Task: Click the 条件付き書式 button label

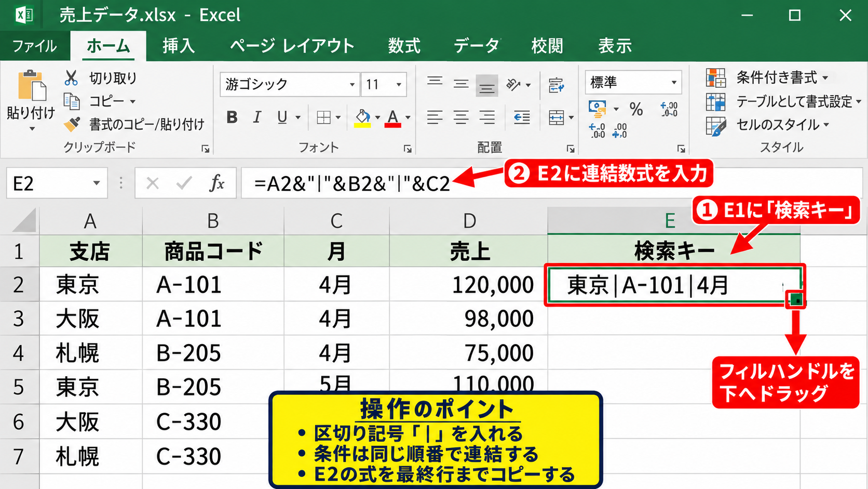Action: point(777,78)
